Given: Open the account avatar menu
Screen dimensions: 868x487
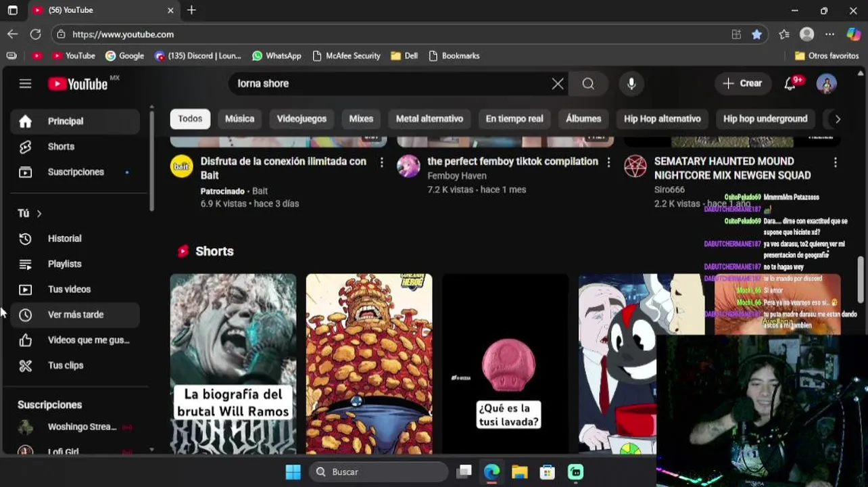Looking at the screenshot, I should (827, 83).
